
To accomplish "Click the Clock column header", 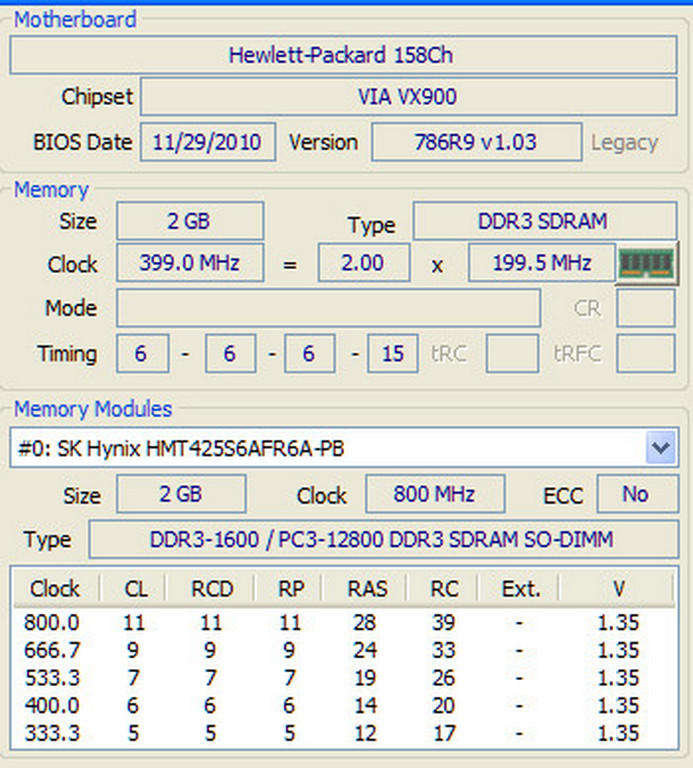I will (x=55, y=588).
